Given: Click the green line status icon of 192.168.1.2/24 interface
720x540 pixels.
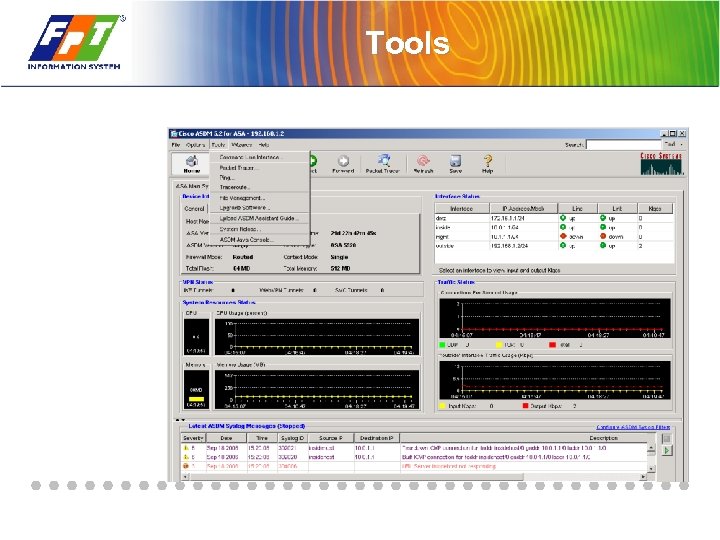Looking at the screenshot, I should (x=563, y=246).
